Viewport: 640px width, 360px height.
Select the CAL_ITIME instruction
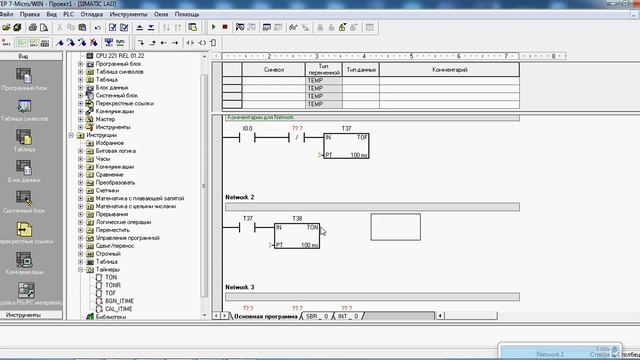[x=118, y=309]
